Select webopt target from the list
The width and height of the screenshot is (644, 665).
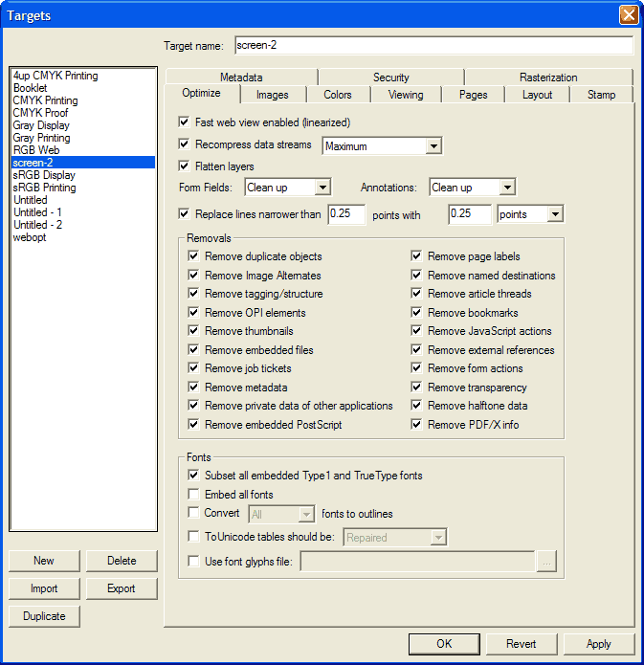[x=30, y=237]
